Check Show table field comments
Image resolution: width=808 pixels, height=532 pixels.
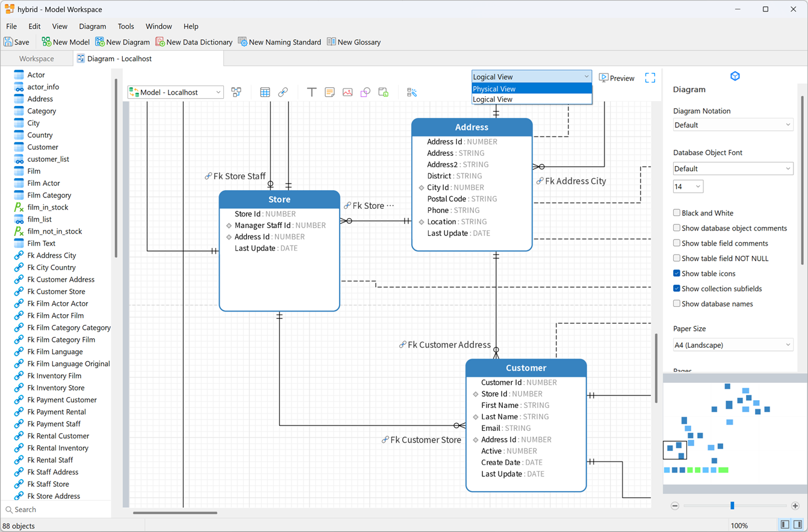coord(677,243)
